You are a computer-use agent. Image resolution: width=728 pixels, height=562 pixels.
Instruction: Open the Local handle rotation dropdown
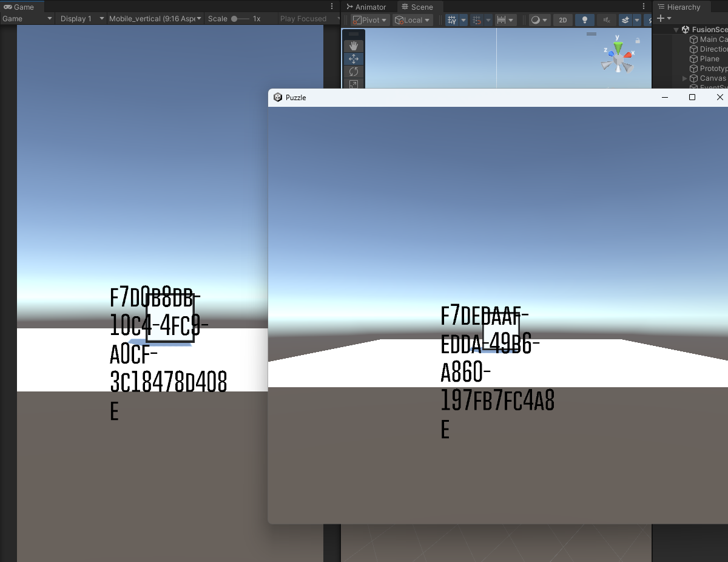point(413,20)
